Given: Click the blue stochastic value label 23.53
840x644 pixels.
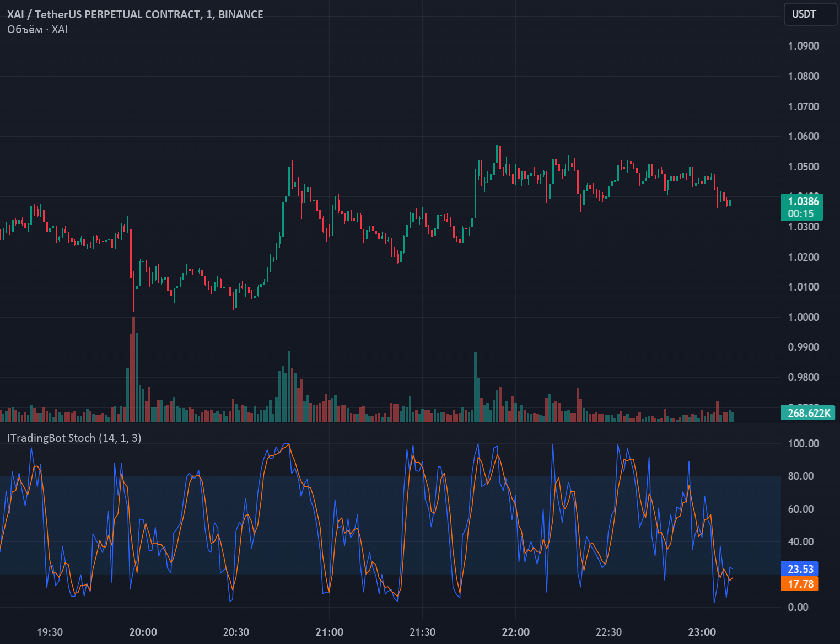Looking at the screenshot, I should click(x=800, y=569).
